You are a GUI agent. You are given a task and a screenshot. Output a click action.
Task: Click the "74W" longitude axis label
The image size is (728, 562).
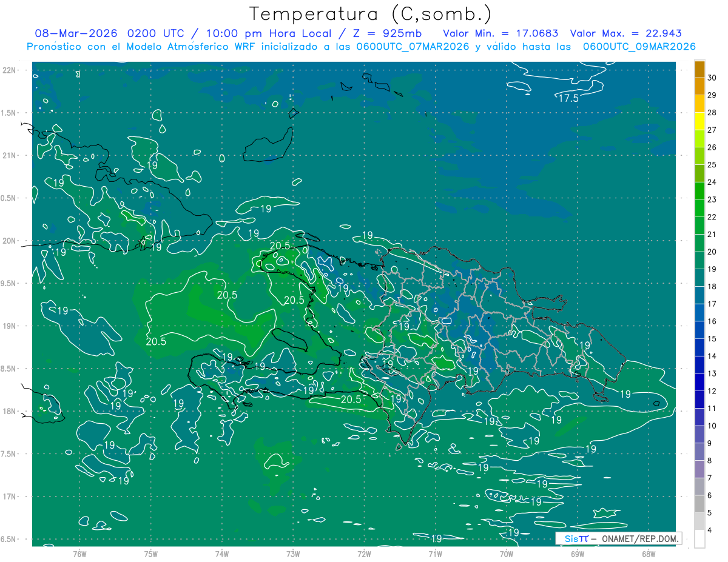click(222, 554)
